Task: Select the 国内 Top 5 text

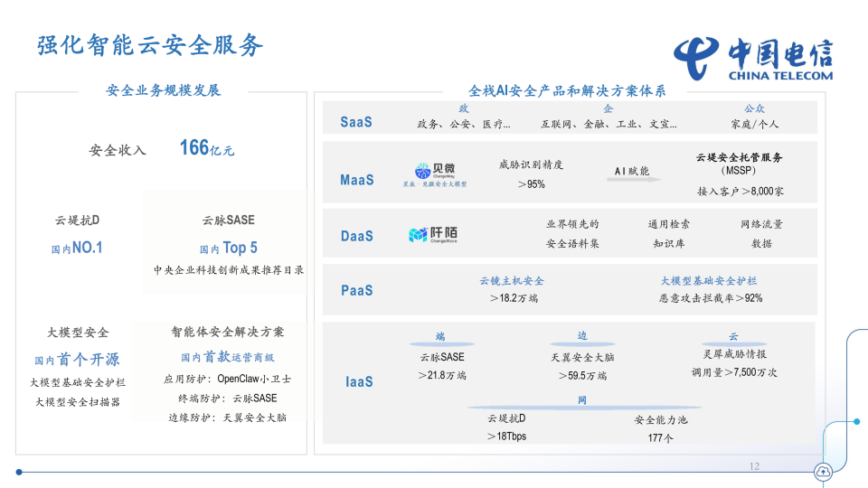Action: pyautogui.click(x=228, y=248)
